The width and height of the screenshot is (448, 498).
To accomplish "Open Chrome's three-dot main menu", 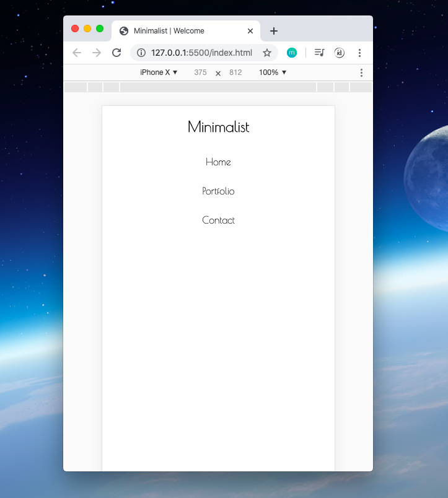I will pos(359,53).
